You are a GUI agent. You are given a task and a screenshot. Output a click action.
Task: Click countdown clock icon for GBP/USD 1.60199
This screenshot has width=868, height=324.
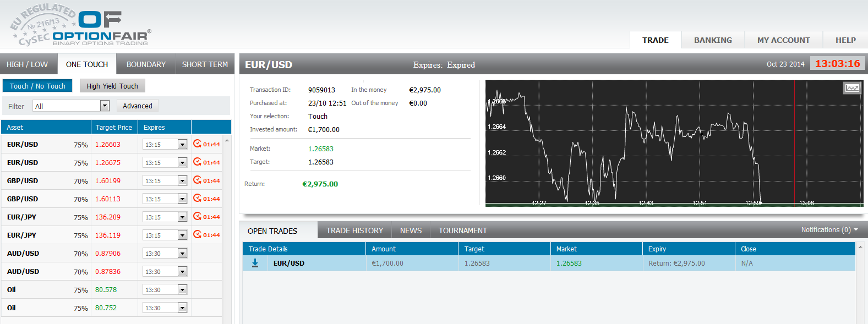tap(197, 180)
